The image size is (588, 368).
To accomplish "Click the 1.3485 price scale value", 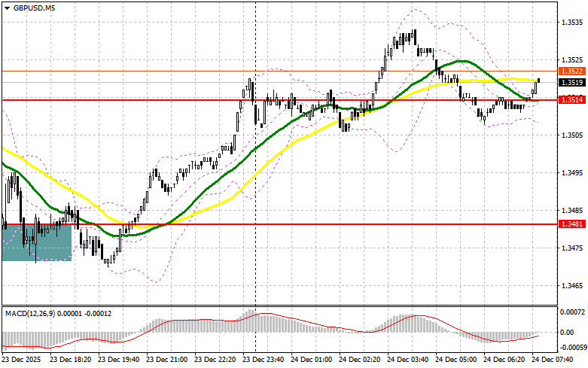I will tap(572, 211).
